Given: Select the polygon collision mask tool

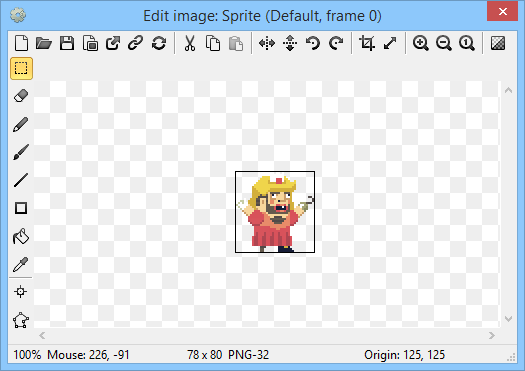Looking at the screenshot, I should click(x=21, y=320).
